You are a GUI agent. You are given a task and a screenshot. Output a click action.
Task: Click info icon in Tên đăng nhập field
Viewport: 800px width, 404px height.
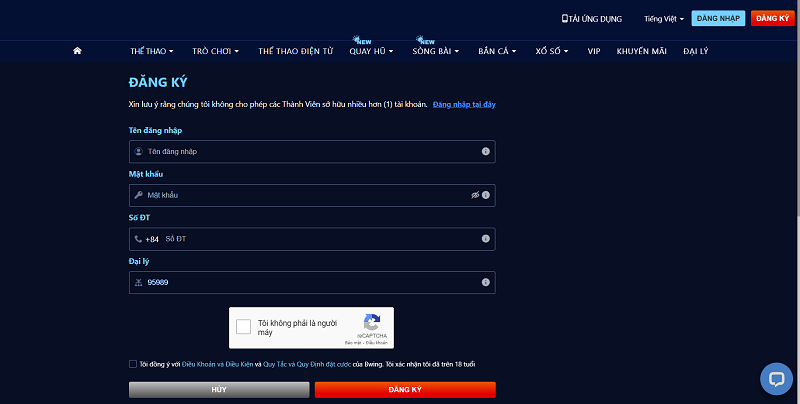point(485,151)
